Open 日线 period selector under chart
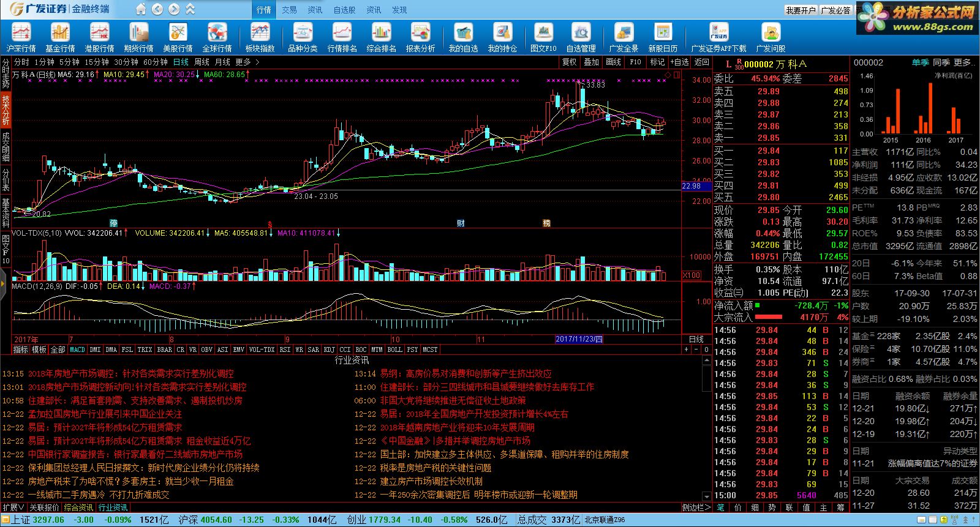 click(x=696, y=339)
